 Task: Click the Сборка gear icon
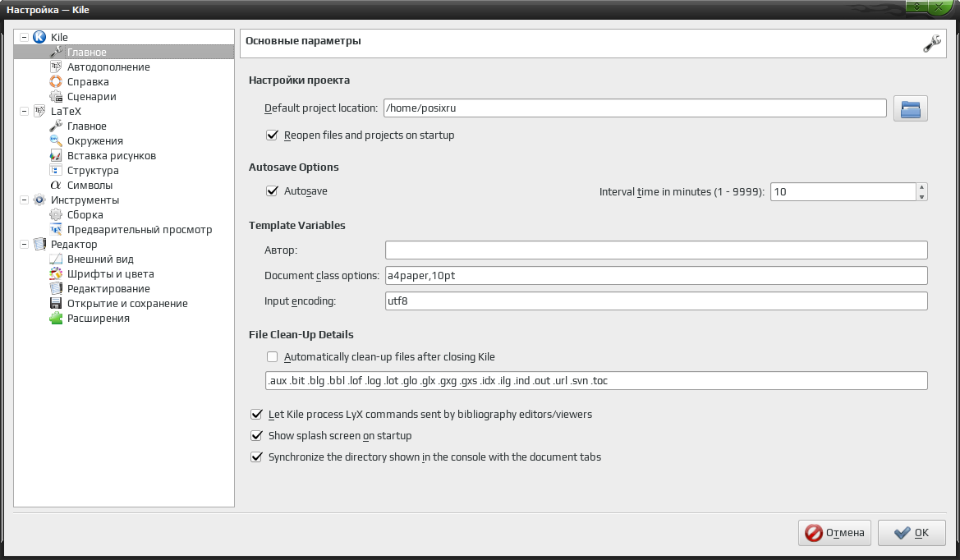[56, 215]
